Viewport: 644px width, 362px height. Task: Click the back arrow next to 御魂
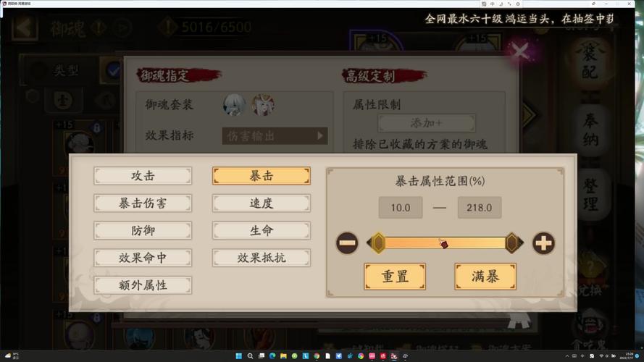[x=25, y=28]
